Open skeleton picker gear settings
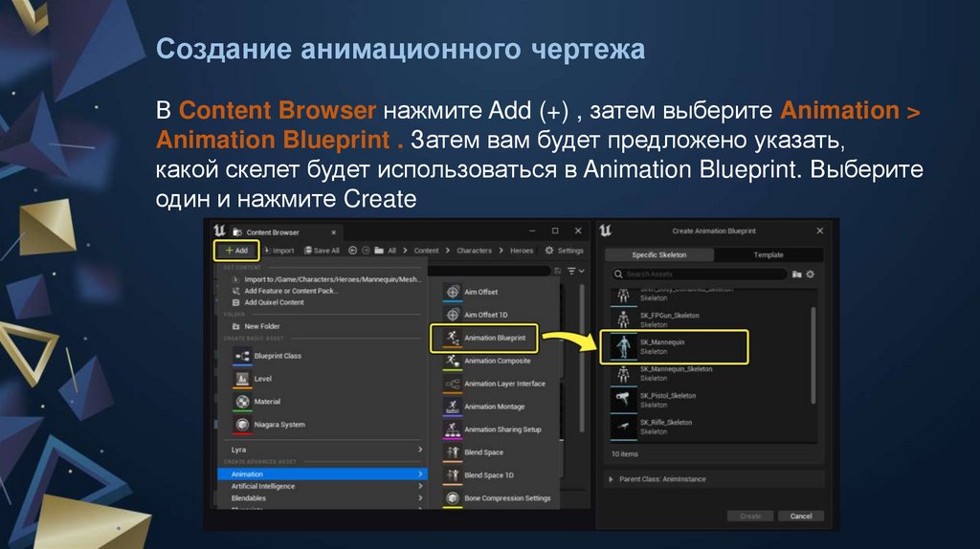The image size is (980, 549). [811, 274]
